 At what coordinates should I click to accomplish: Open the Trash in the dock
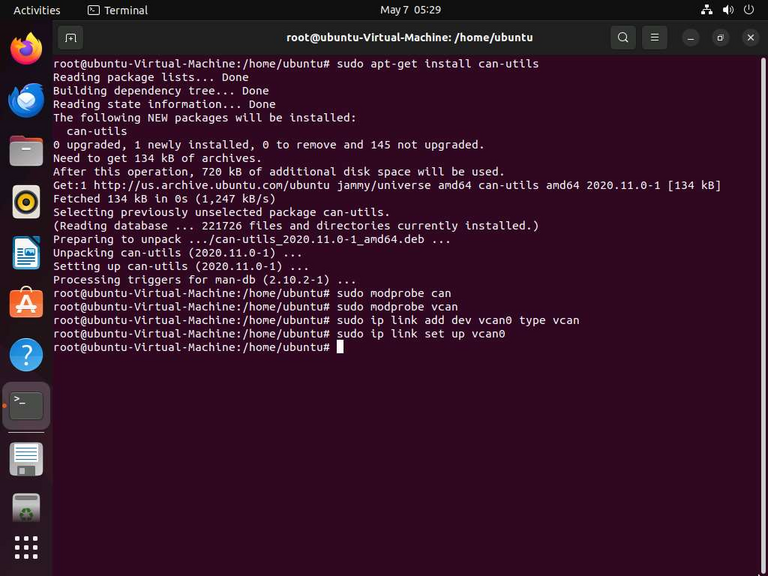click(26, 508)
